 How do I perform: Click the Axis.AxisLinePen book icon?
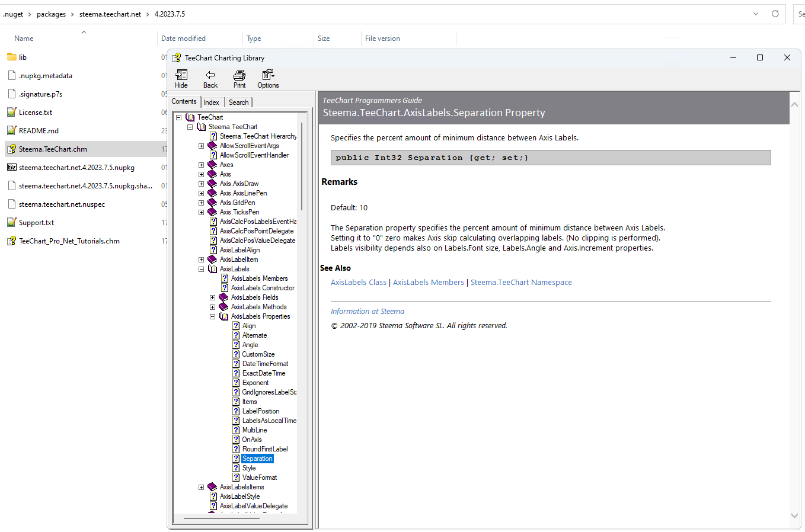(212, 193)
